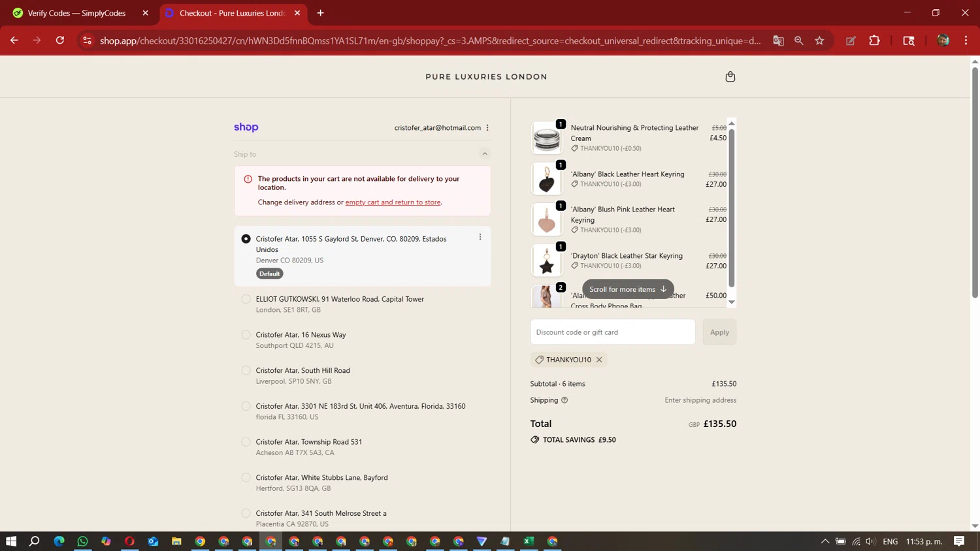The height and width of the screenshot is (551, 980).
Task: Click the Apply discount button
Action: [x=719, y=332]
